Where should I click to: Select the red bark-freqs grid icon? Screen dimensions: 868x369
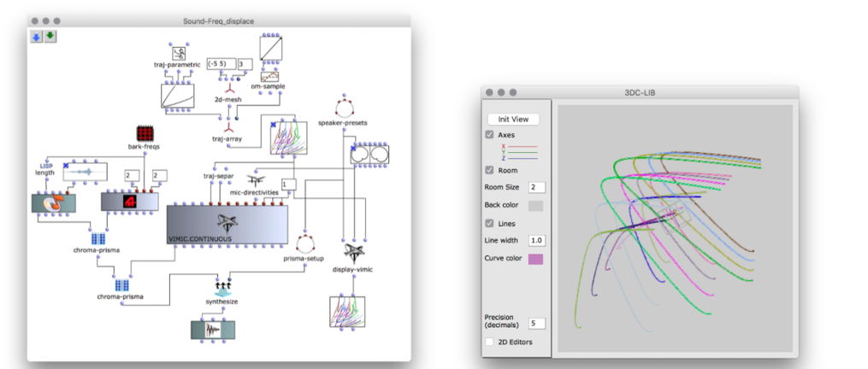146,133
